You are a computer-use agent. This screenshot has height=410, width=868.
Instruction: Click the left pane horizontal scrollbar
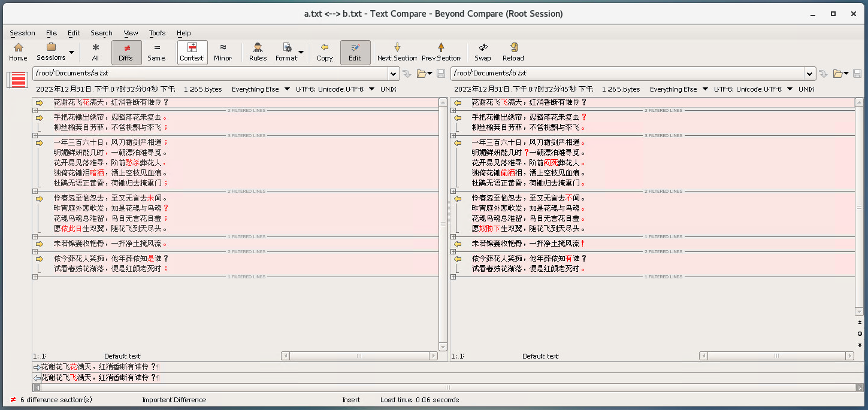coord(359,356)
